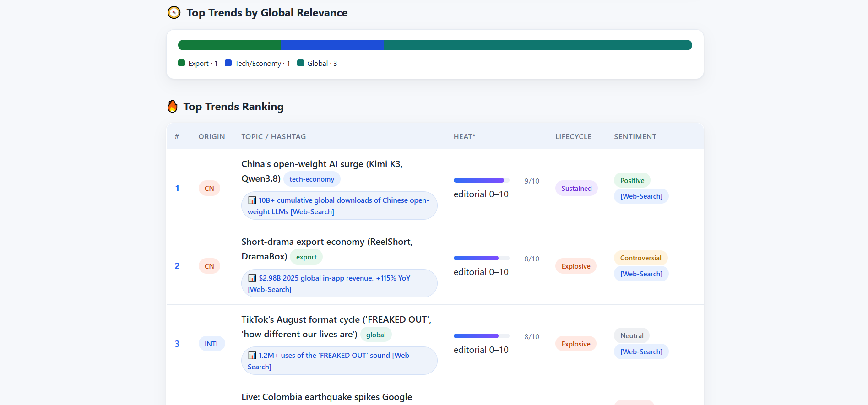Open the 10B+ cumulative global downloads source link

pyautogui.click(x=339, y=205)
